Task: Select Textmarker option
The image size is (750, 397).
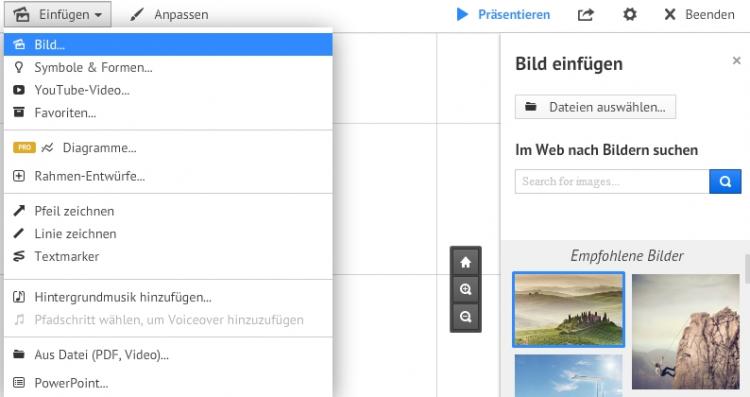Action: [168, 256]
